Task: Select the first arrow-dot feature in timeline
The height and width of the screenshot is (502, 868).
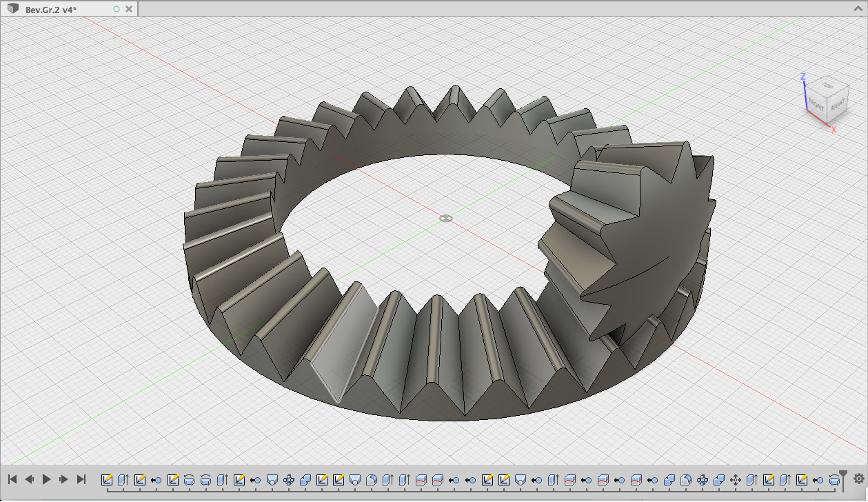Action: point(157,480)
